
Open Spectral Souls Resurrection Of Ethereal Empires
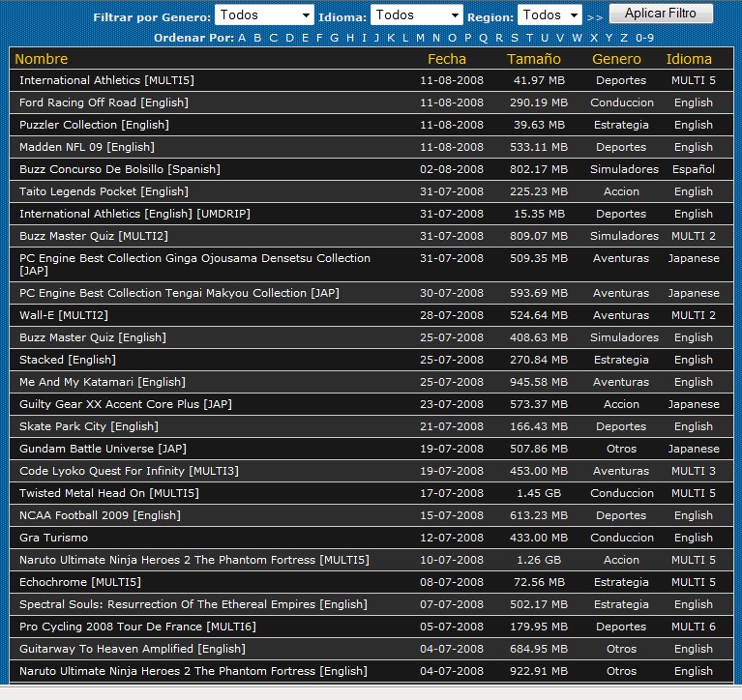pyautogui.click(x=193, y=604)
